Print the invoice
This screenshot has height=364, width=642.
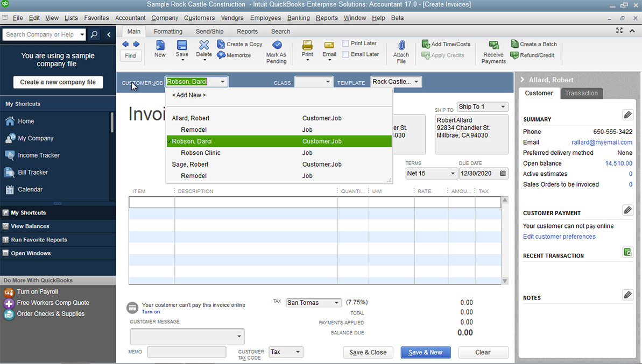tap(307, 50)
